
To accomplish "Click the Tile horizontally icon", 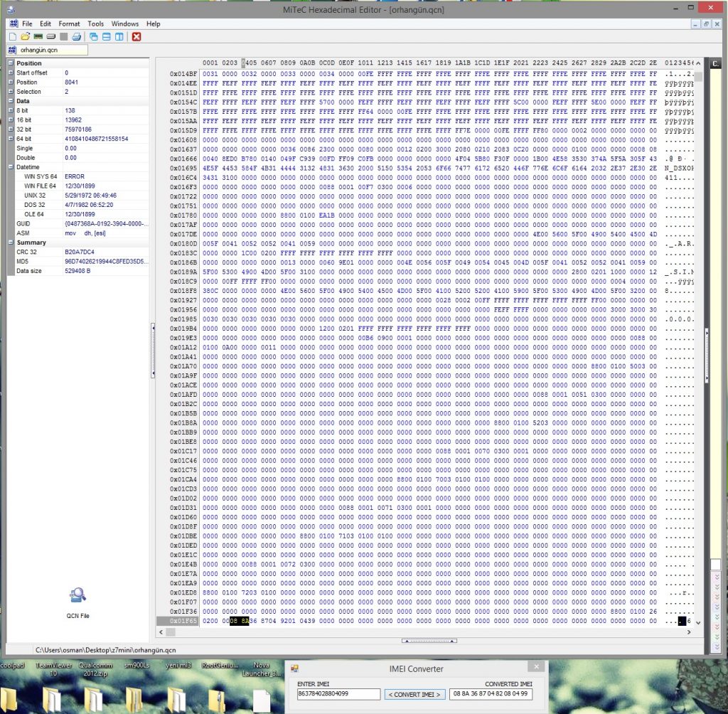I will [x=107, y=36].
